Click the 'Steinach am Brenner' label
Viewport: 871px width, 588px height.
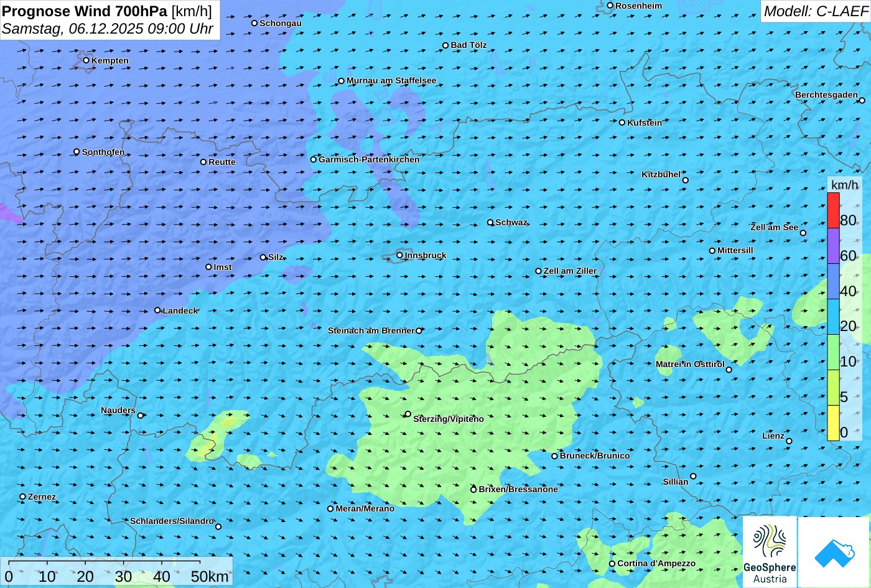tap(371, 330)
